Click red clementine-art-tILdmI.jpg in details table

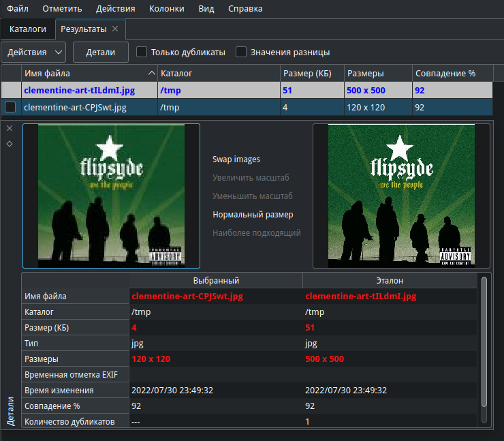click(x=361, y=296)
